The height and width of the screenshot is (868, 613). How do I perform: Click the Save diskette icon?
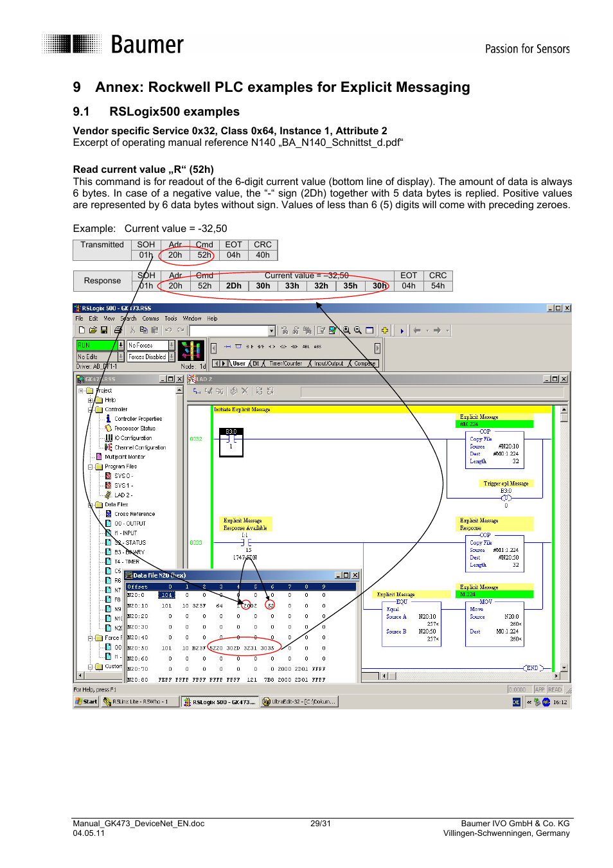(x=104, y=330)
